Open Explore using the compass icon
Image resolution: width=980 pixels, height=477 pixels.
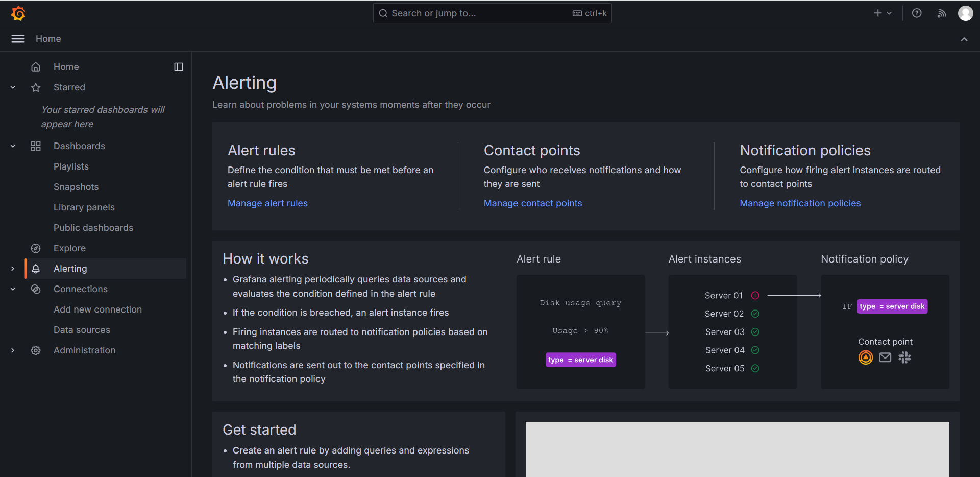(x=36, y=248)
